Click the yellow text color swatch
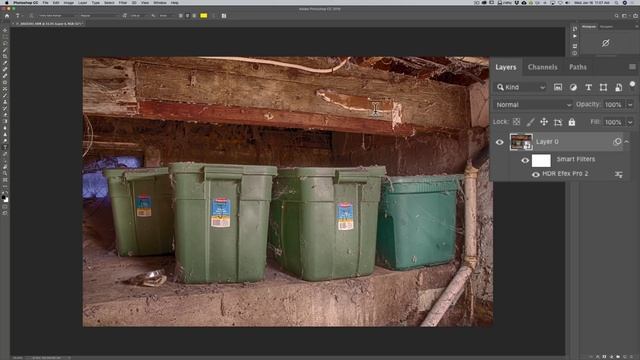Screen dimensions: 640x360 204,16
